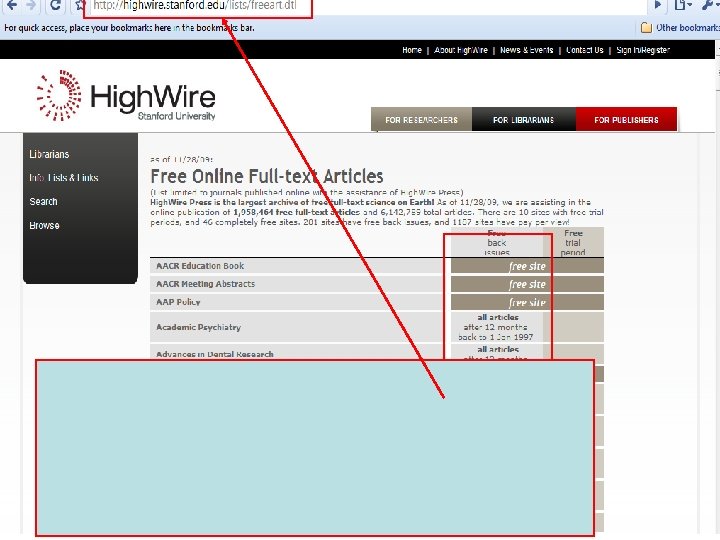The height and width of the screenshot is (540, 720).
Task: Open AACR Education Book journal
Action: click(200, 266)
